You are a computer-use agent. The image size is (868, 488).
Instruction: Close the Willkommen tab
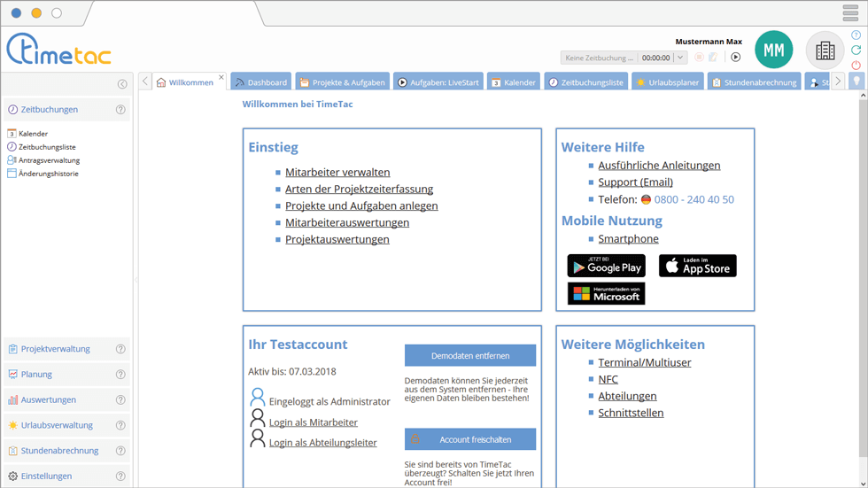tap(221, 77)
